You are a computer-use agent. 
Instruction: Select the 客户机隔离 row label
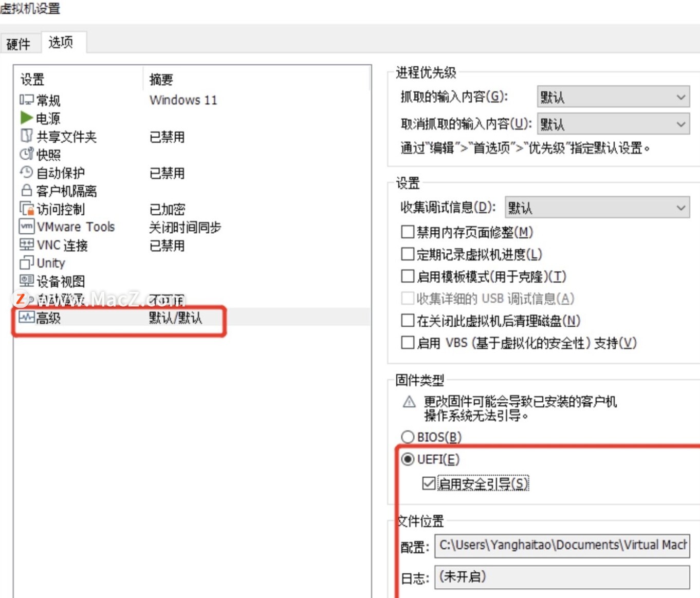66,191
